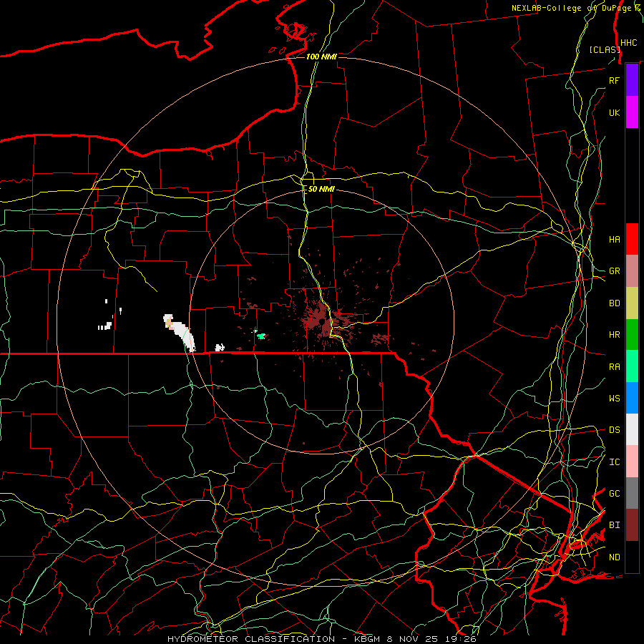
Task: Click the gray GC legend color swatch
Action: point(632,493)
